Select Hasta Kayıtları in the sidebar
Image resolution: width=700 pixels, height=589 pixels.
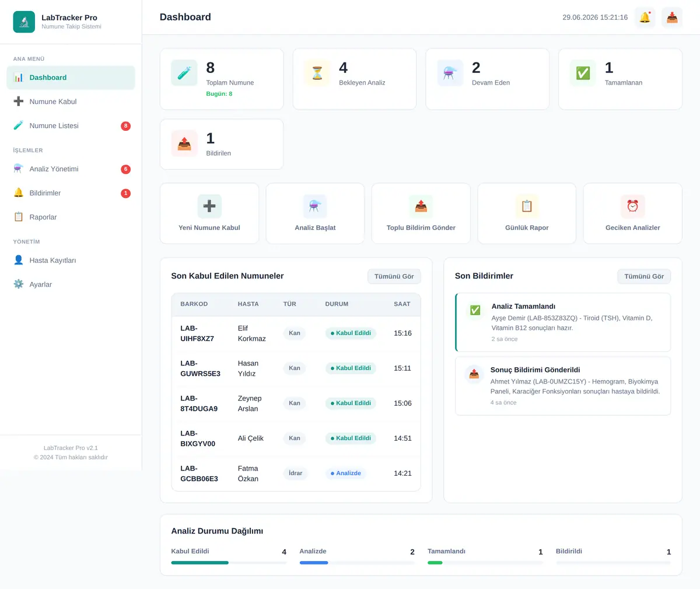tap(71, 260)
